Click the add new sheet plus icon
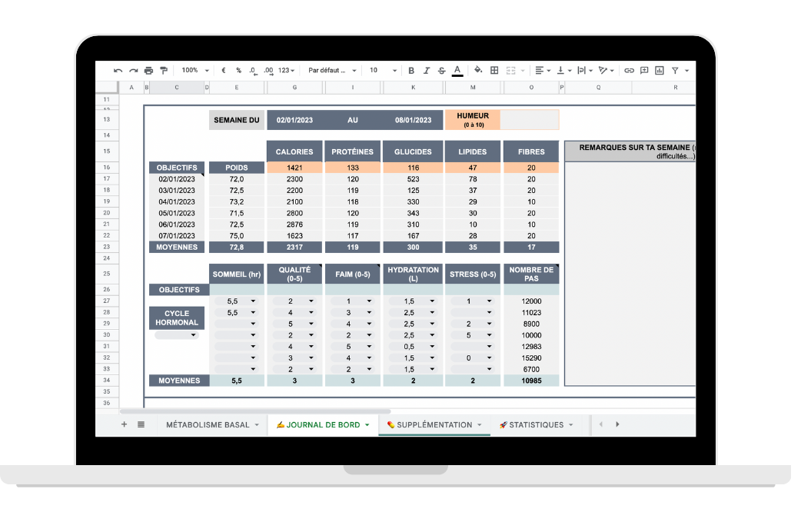Viewport: 801px width, 532px height. coord(124,424)
